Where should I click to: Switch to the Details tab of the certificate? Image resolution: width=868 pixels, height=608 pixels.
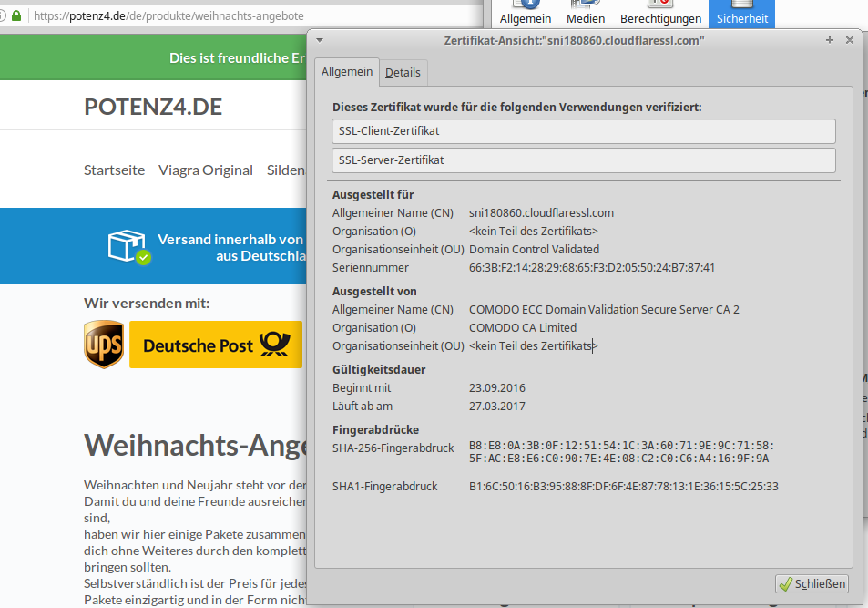tap(403, 73)
